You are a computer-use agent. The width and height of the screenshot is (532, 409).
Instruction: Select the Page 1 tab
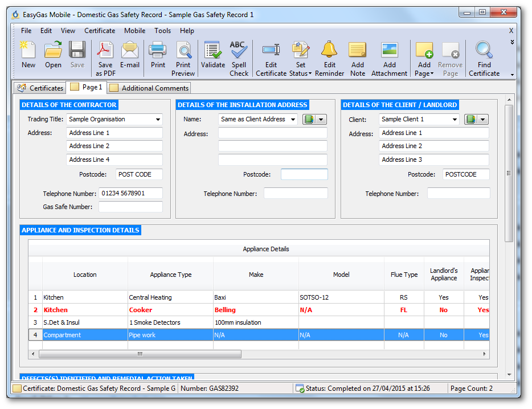pos(86,87)
